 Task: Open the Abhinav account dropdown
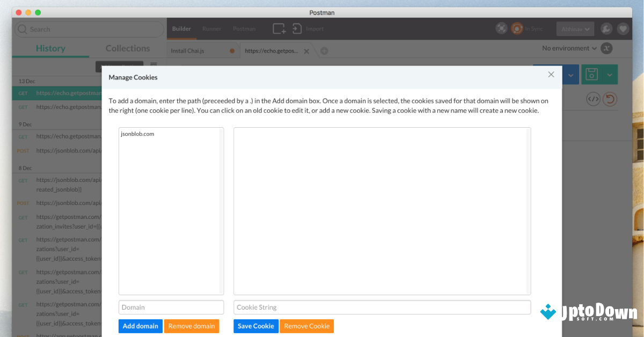tap(575, 28)
